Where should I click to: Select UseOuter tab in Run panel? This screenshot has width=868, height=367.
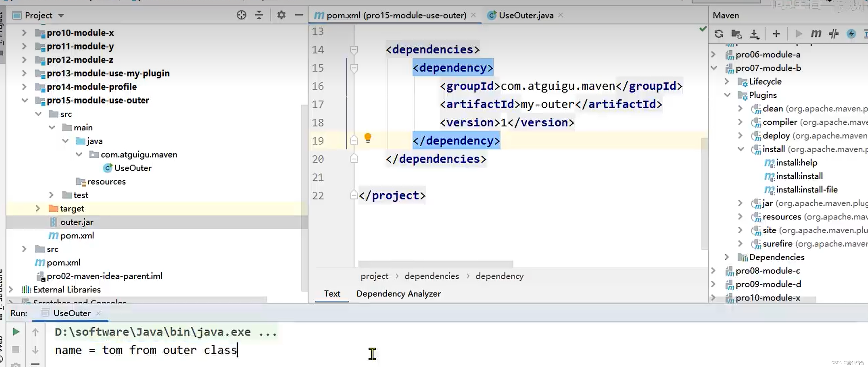click(72, 313)
